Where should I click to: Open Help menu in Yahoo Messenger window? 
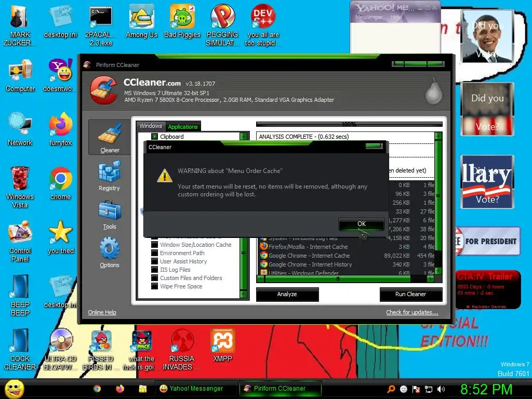click(395, 17)
